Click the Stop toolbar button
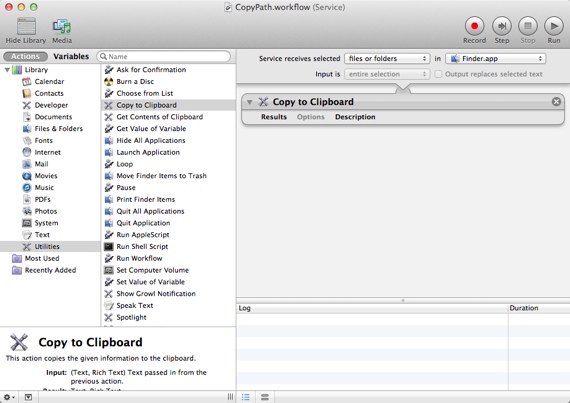 528,26
